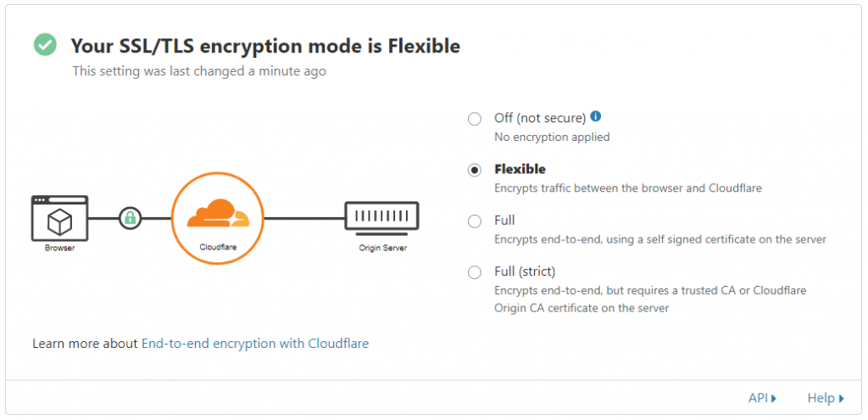Click the SSL/TLS encryption mode heading
This screenshot has height=420, width=868.
click(x=265, y=46)
